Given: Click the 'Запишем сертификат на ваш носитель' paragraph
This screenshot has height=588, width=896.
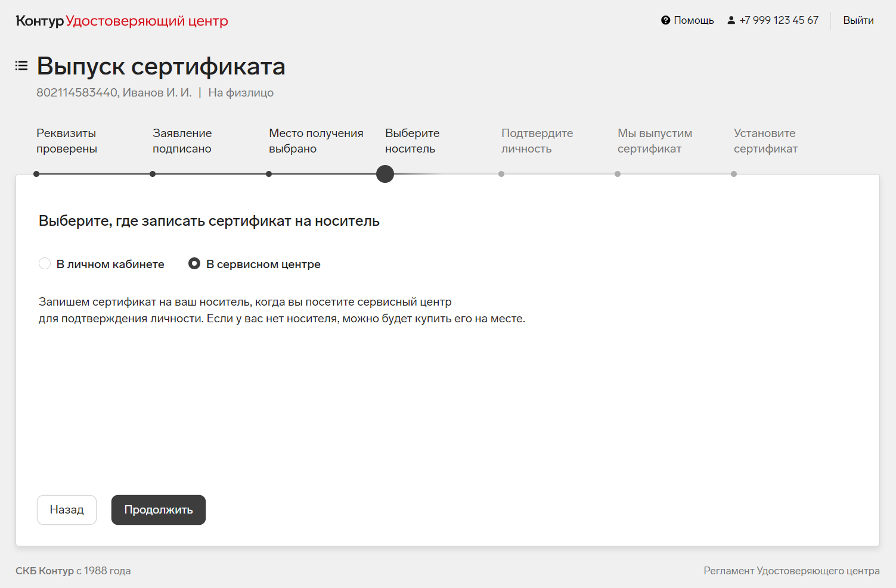Looking at the screenshot, I should pos(282,310).
